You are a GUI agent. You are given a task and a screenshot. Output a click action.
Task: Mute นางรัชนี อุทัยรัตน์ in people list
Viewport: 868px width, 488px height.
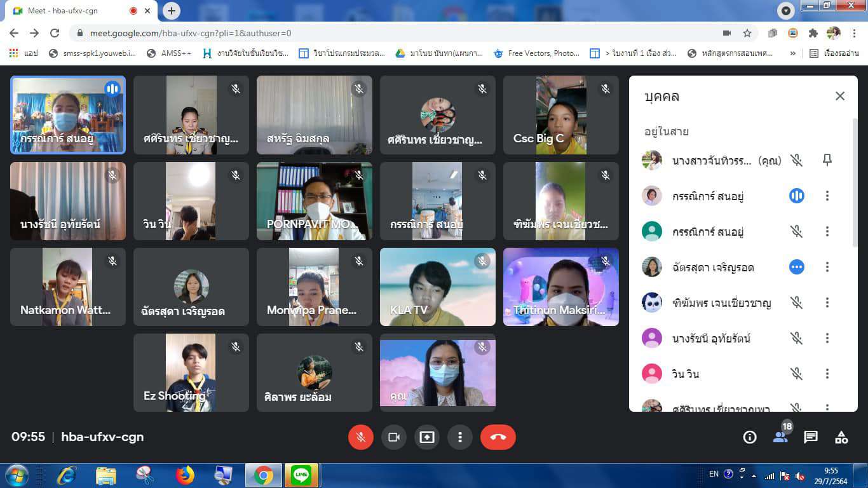796,339
